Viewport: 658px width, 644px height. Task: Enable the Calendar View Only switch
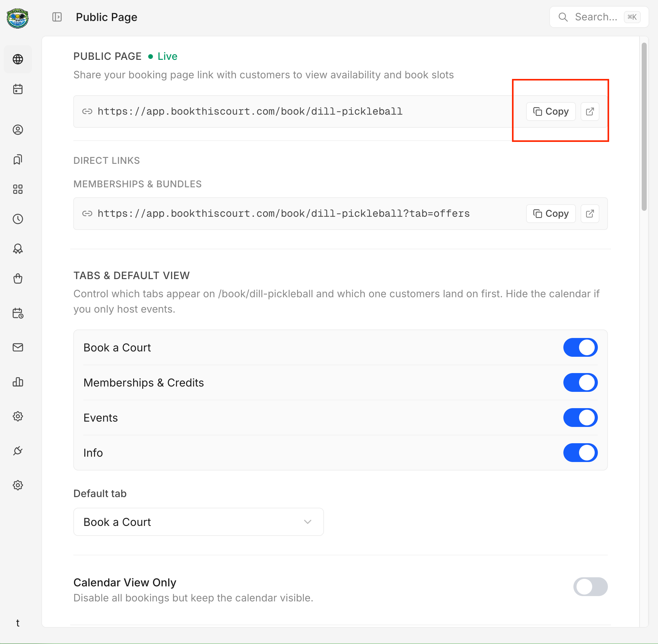coord(590,586)
